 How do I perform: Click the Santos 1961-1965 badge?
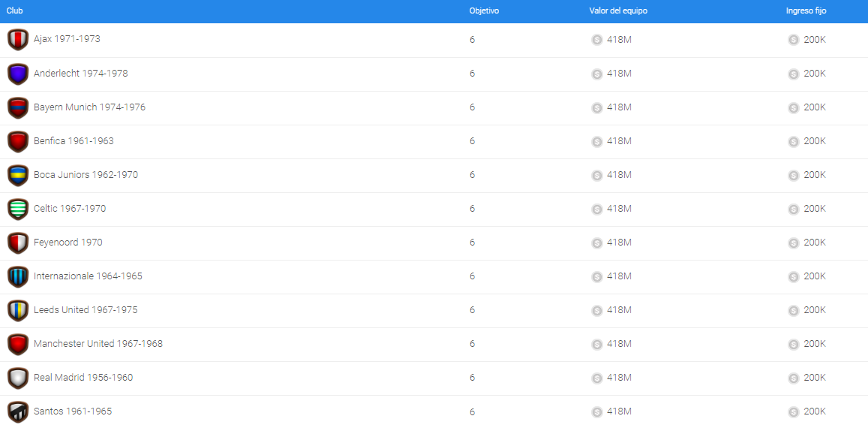pos(18,412)
